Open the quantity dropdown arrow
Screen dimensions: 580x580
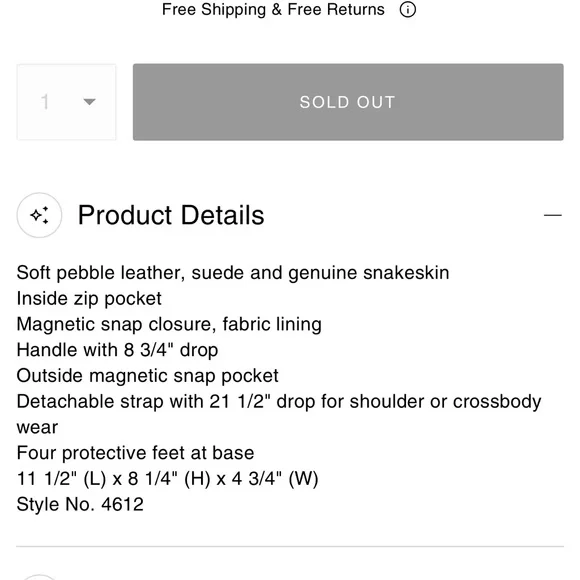tap(90, 102)
